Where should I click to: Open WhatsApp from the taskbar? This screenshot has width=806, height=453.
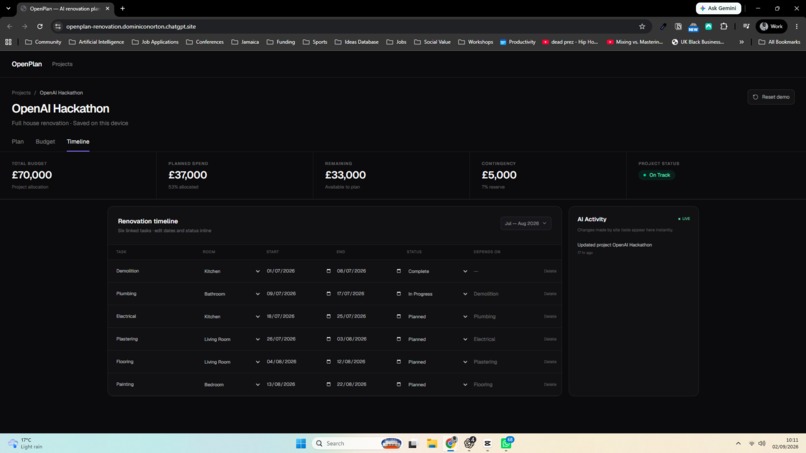coord(506,443)
